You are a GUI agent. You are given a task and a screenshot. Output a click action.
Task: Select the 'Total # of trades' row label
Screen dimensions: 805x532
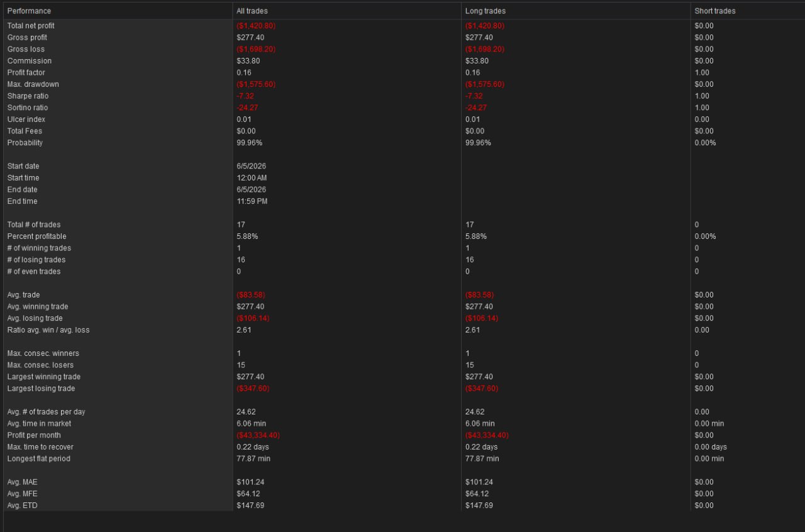click(34, 224)
